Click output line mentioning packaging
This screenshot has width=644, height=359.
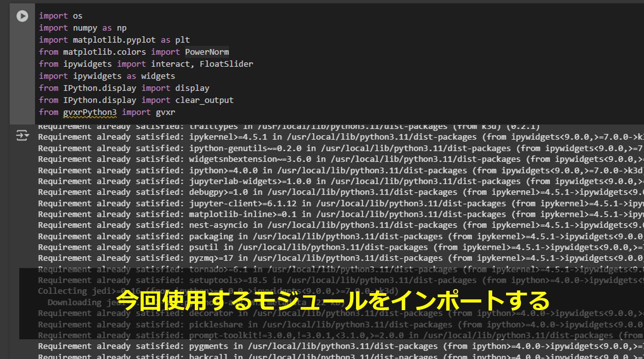341,237
